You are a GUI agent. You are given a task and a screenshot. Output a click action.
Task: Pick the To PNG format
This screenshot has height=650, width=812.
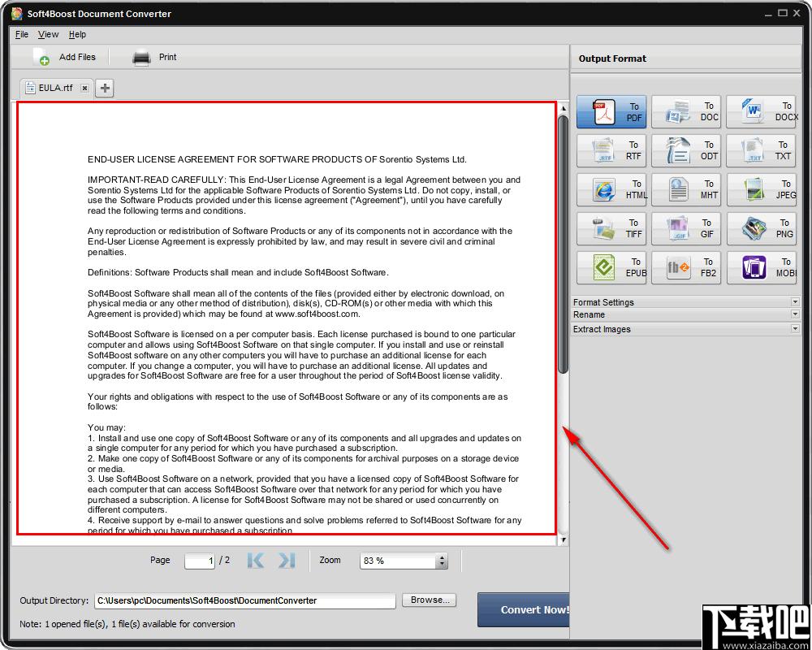tap(762, 228)
